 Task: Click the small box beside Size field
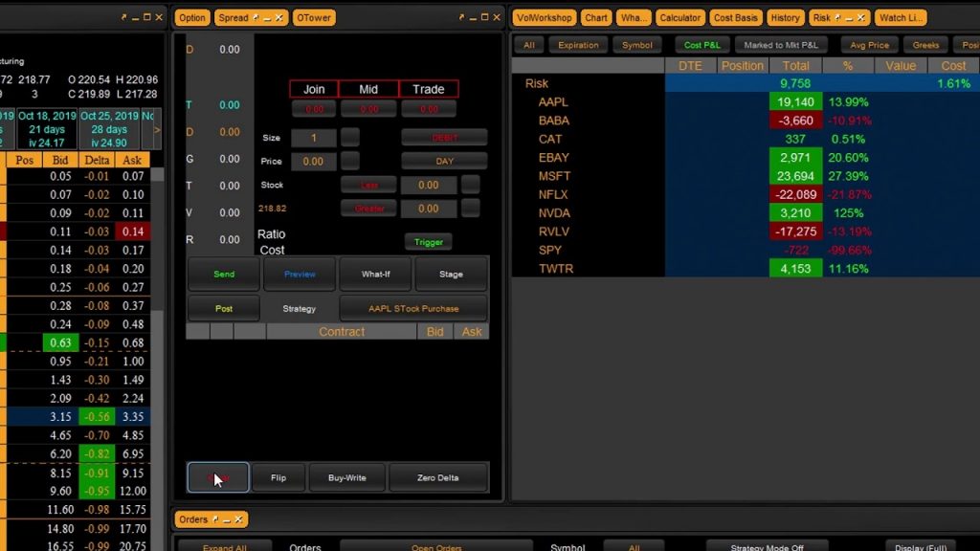point(350,138)
